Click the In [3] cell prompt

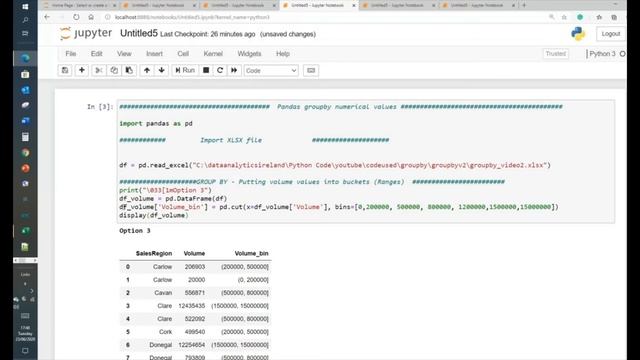[100, 107]
